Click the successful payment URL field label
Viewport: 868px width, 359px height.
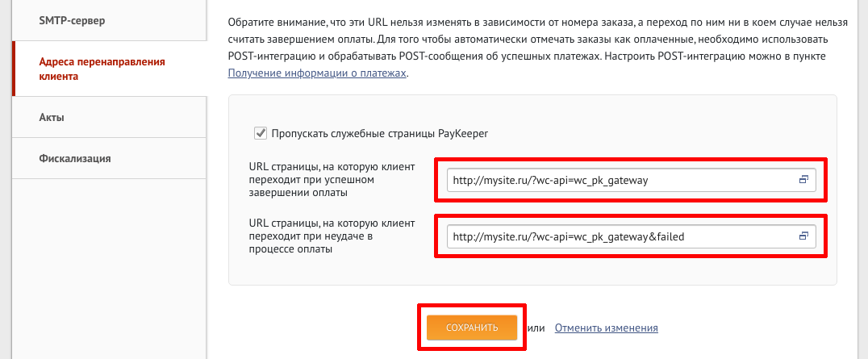point(332,180)
